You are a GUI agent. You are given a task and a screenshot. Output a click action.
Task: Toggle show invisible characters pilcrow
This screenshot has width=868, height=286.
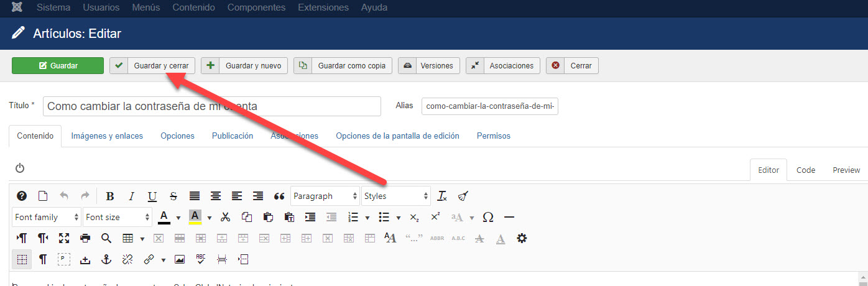tap(43, 259)
